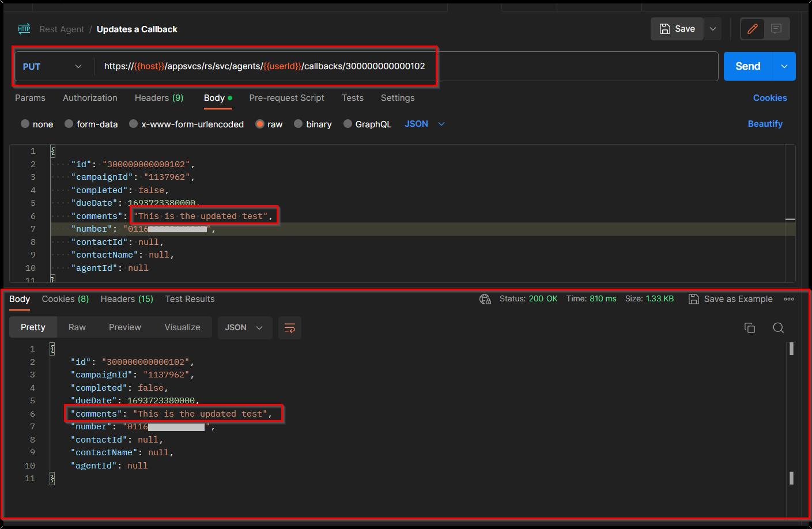
Task: Open the request Headers (9) tab
Action: [159, 98]
